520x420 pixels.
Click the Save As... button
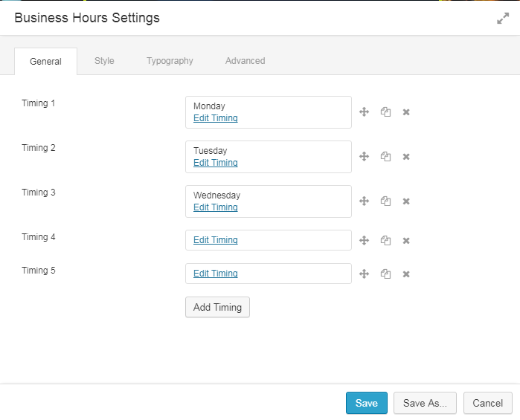click(x=426, y=403)
